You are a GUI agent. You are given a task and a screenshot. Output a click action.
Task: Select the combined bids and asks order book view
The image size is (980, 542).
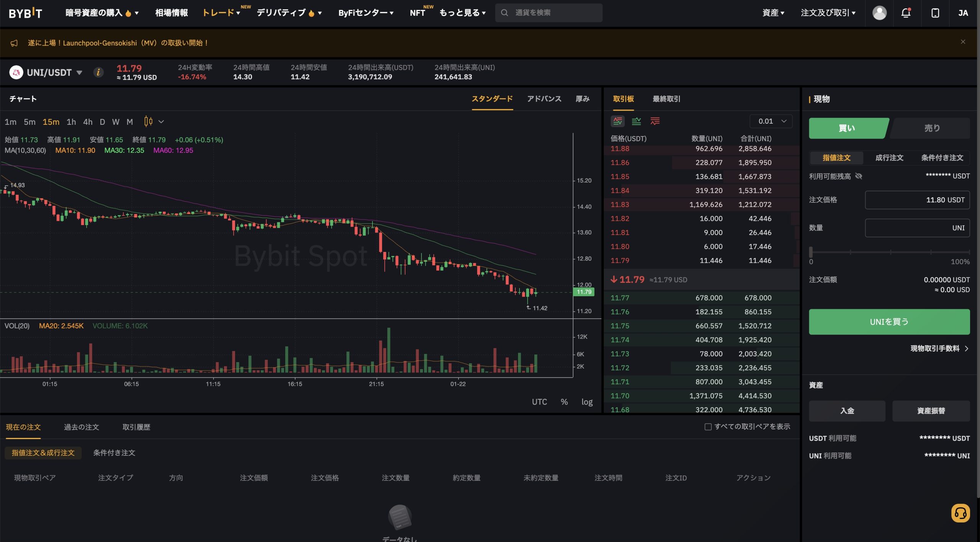point(617,121)
